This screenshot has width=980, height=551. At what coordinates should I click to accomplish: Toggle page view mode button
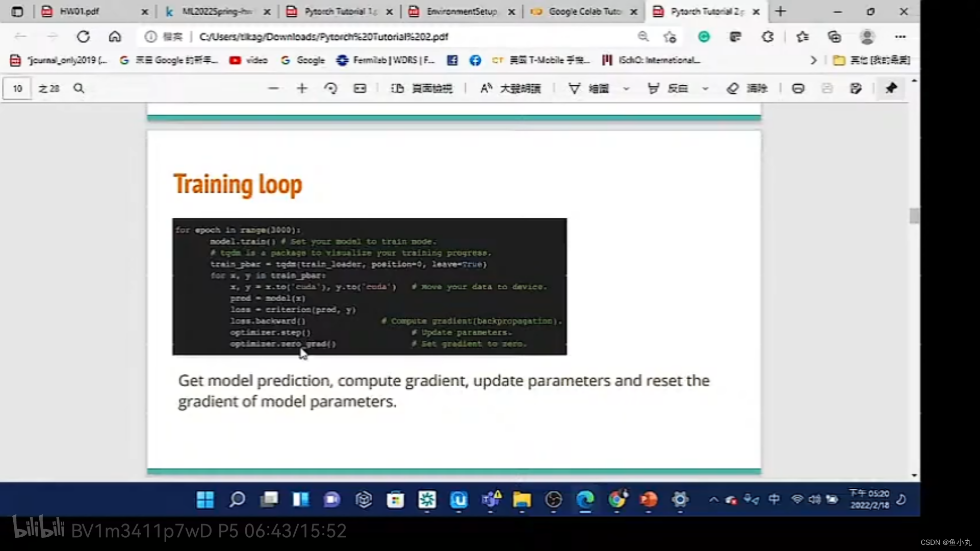[421, 88]
